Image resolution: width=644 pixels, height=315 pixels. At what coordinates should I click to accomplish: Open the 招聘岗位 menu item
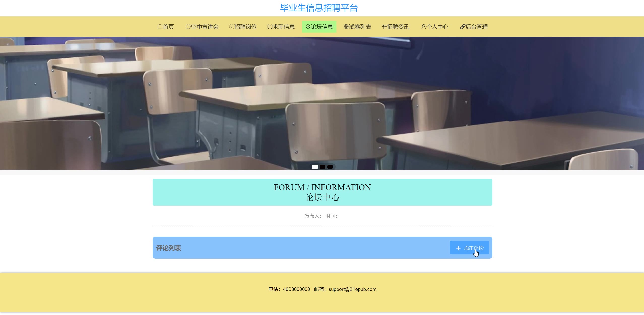pyautogui.click(x=243, y=27)
